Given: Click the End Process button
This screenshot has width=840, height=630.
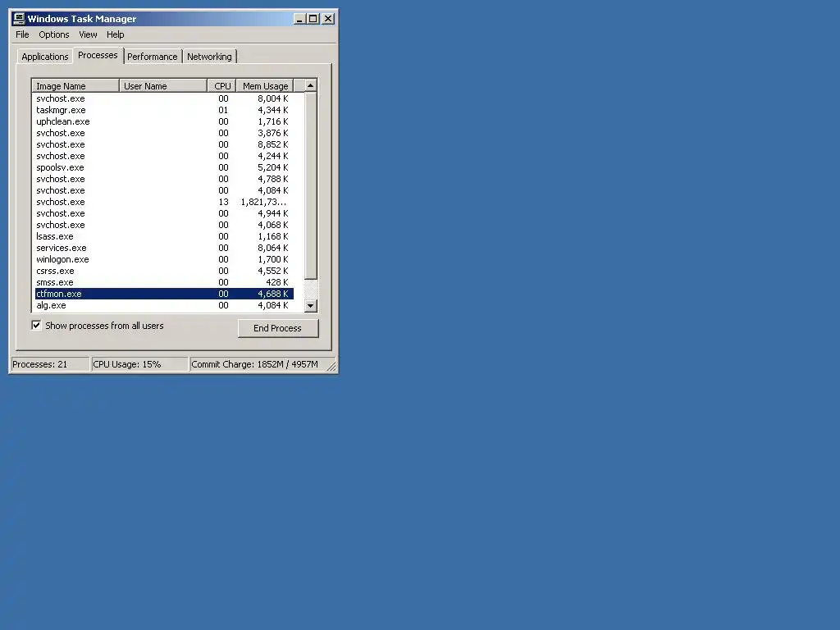Looking at the screenshot, I should point(278,328).
